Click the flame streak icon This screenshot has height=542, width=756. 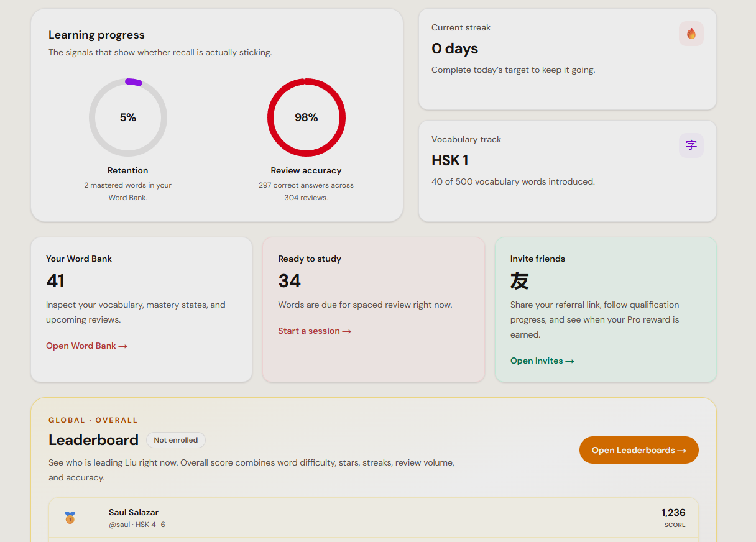coord(691,34)
